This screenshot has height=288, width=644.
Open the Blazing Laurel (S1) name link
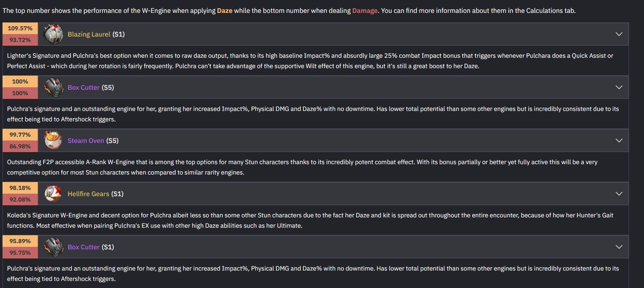coord(96,34)
